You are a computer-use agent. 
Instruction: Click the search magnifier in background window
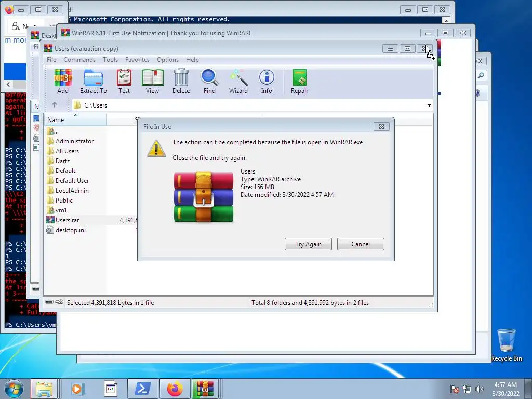tap(481, 75)
